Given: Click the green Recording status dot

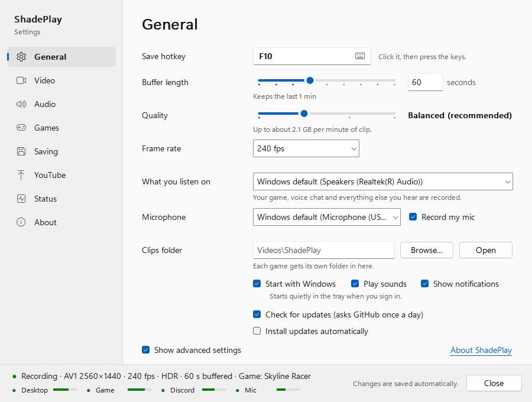Looking at the screenshot, I should pyautogui.click(x=14, y=377).
